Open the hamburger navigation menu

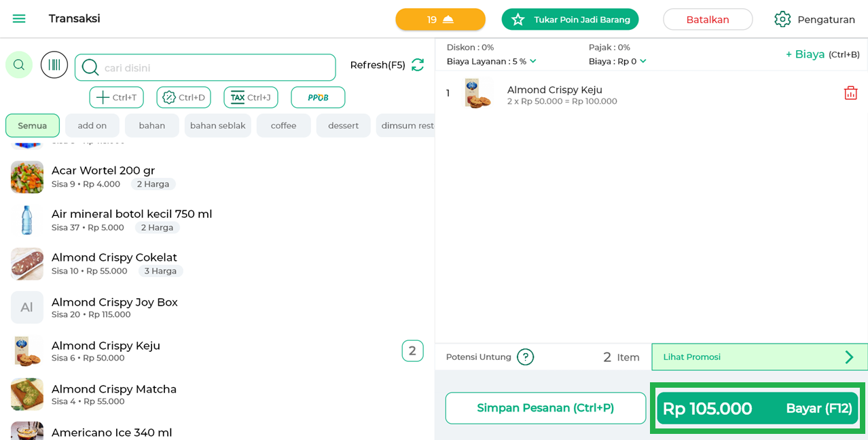pyautogui.click(x=19, y=19)
